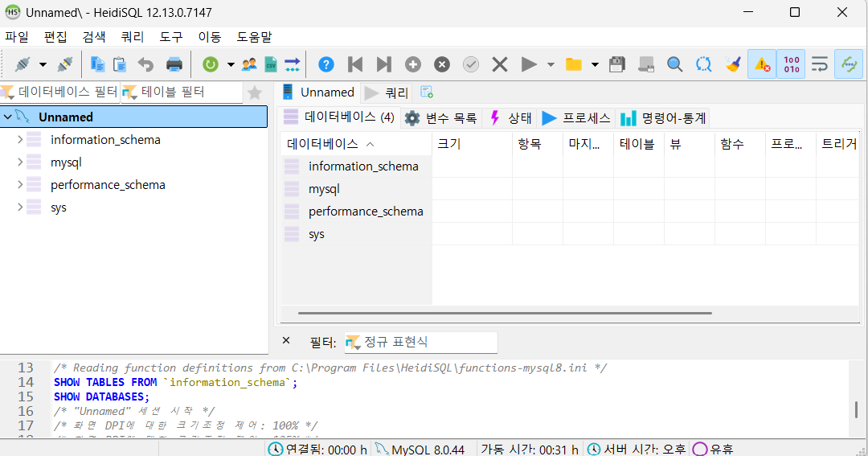This screenshot has height=456, width=868.
Task: Jump to last row icon
Action: [383, 64]
